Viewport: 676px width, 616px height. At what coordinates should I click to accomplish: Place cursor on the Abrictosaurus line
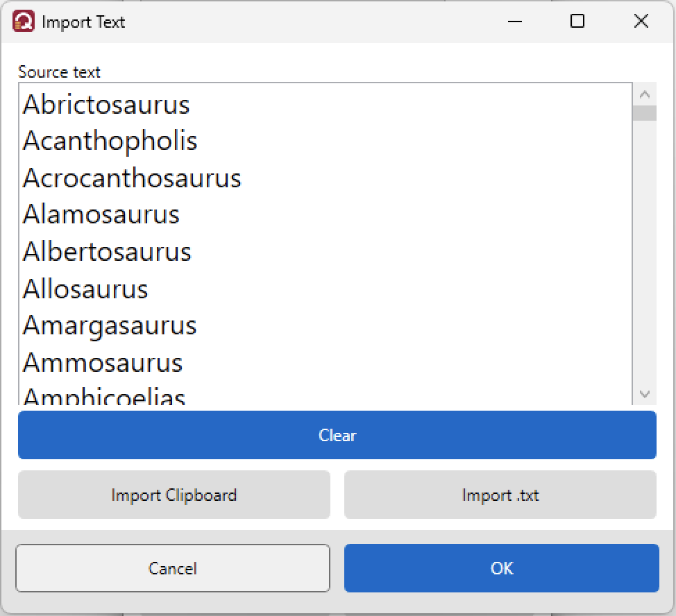[106, 105]
